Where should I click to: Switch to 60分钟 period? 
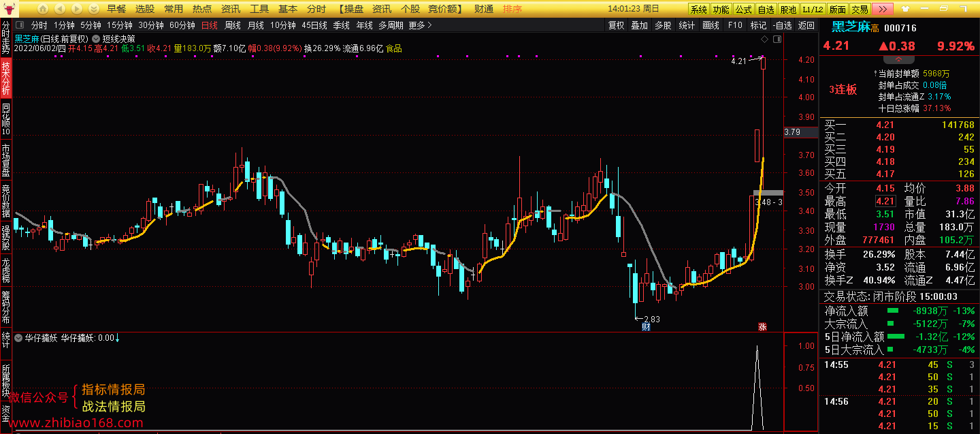point(182,25)
